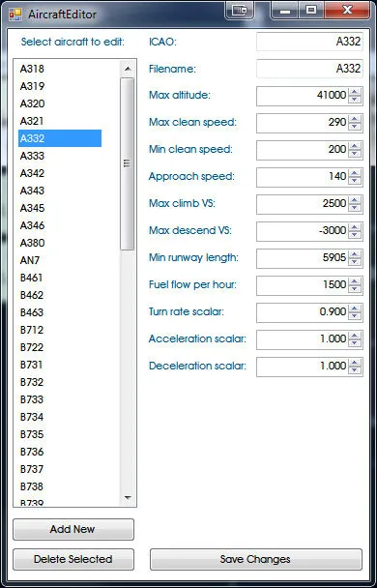Select B462 in the aircraft list
This screenshot has height=588, width=377.
[x=60, y=295]
